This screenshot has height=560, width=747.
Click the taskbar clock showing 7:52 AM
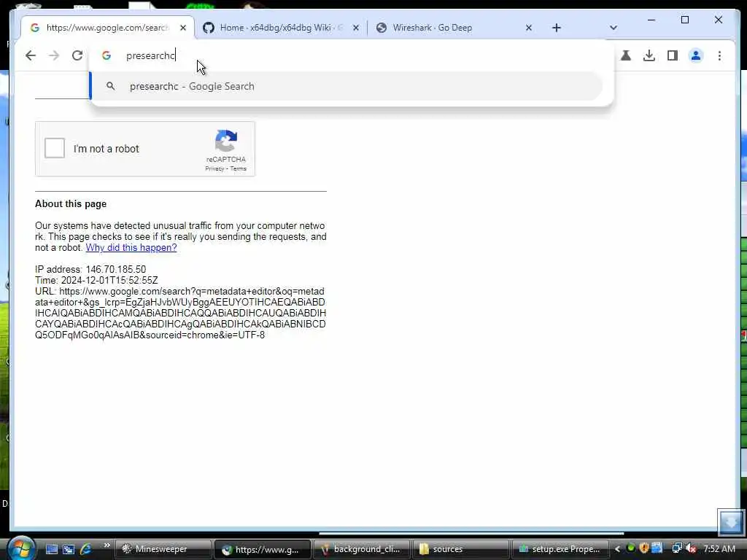coord(719,549)
